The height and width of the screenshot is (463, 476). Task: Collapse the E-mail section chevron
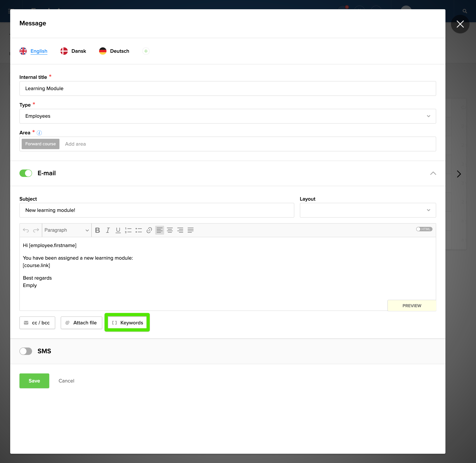(x=433, y=173)
